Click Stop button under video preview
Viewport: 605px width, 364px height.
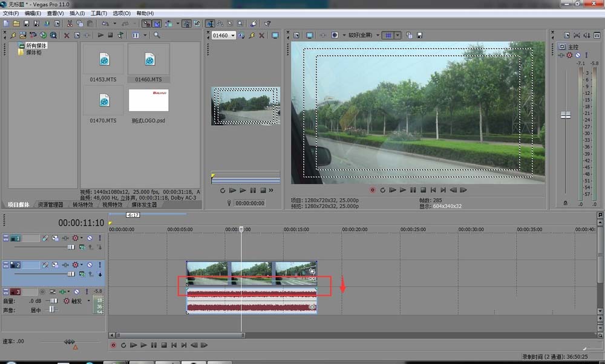coord(423,190)
